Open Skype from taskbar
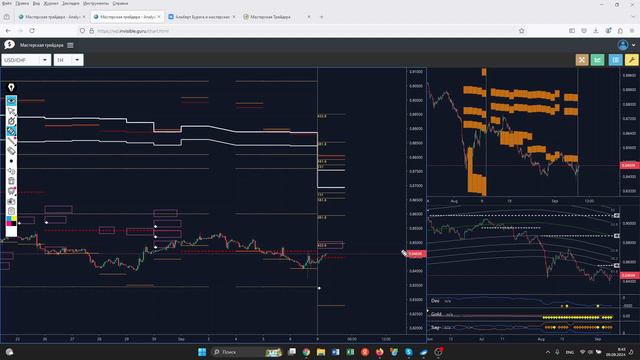 tap(409, 352)
